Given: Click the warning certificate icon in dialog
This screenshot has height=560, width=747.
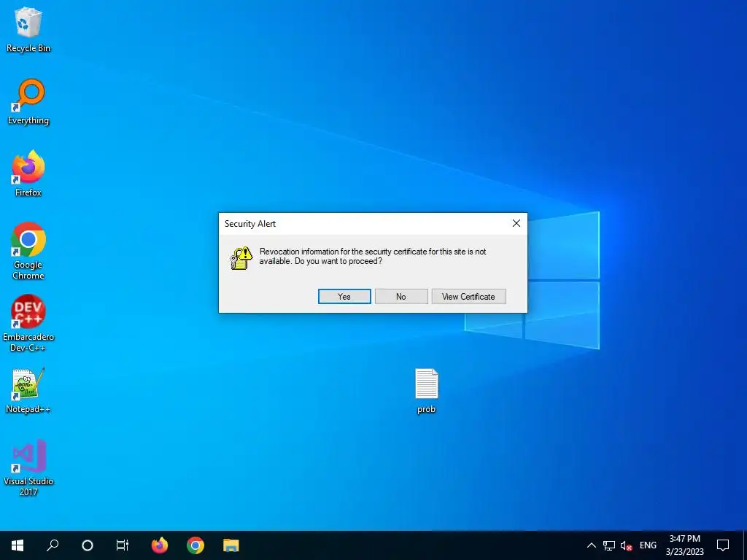Looking at the screenshot, I should 241,258.
